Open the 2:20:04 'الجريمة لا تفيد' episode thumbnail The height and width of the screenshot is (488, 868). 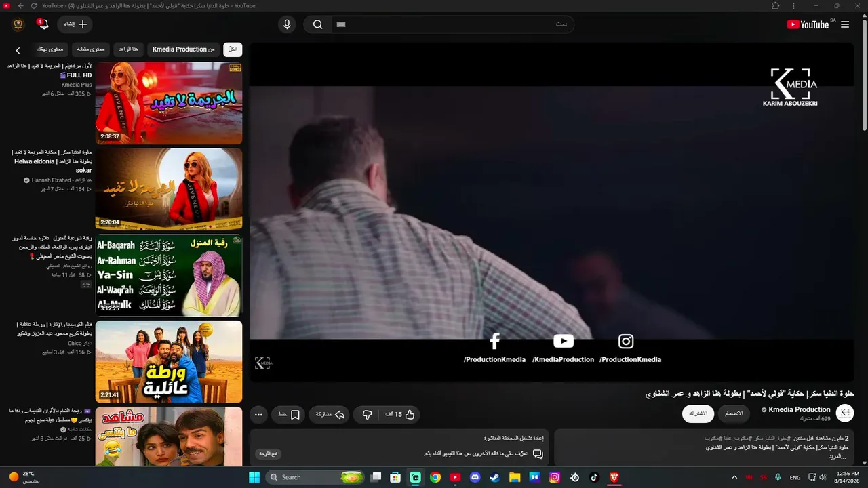(169, 189)
